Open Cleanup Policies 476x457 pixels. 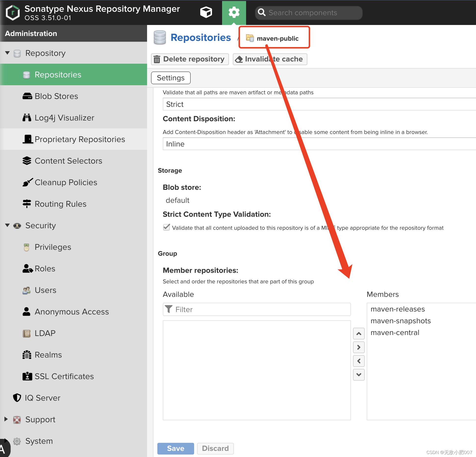click(66, 182)
